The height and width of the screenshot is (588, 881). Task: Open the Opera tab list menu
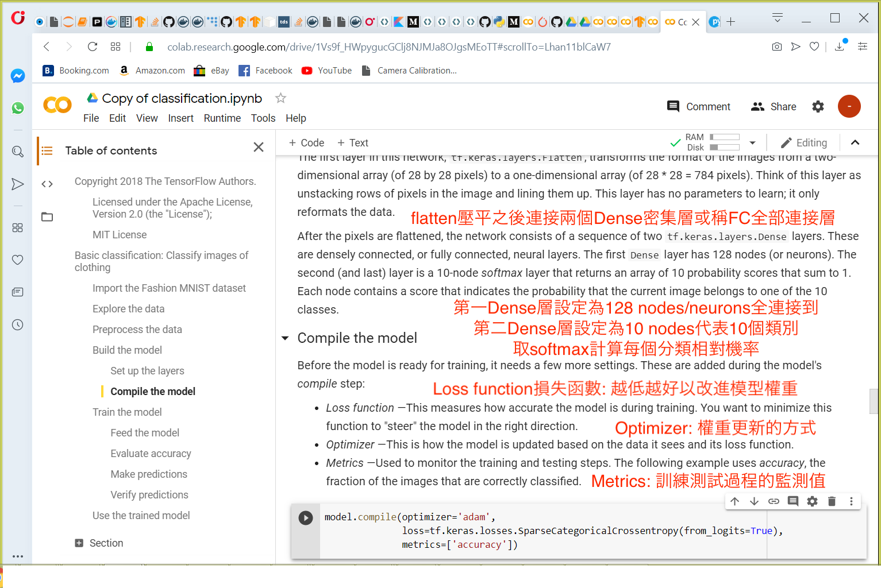coord(778,18)
